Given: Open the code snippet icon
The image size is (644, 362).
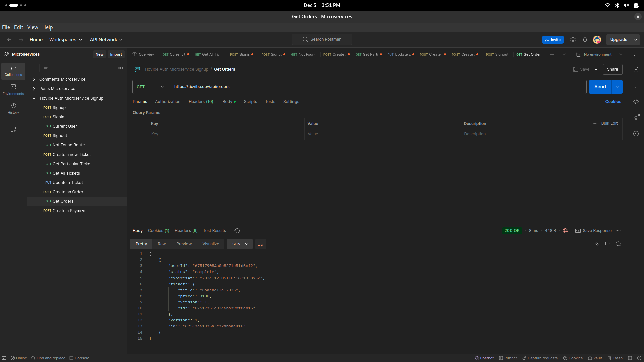Looking at the screenshot, I should [636, 102].
